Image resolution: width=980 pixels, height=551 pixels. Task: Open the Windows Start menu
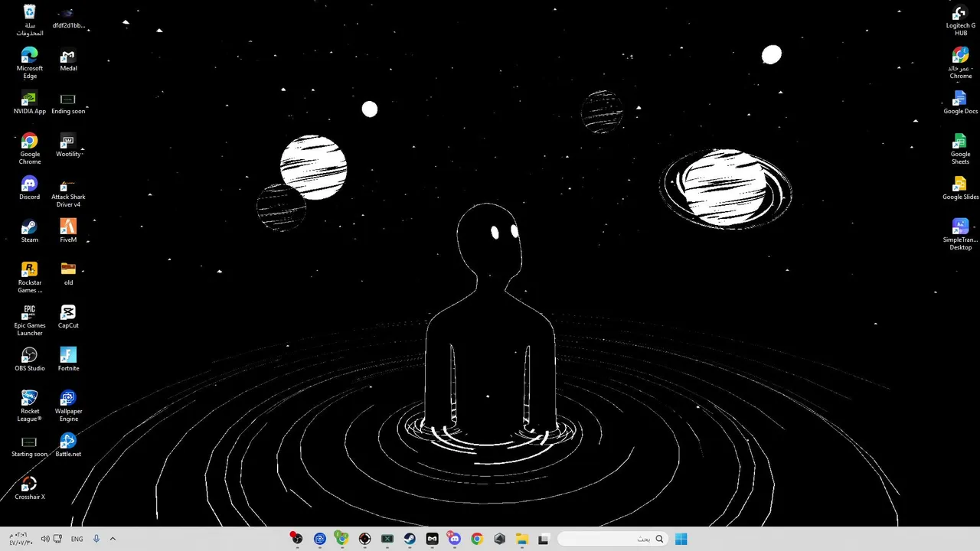681,539
